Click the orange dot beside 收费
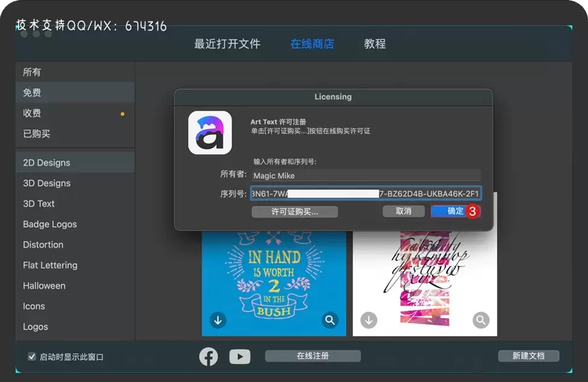 [122, 113]
